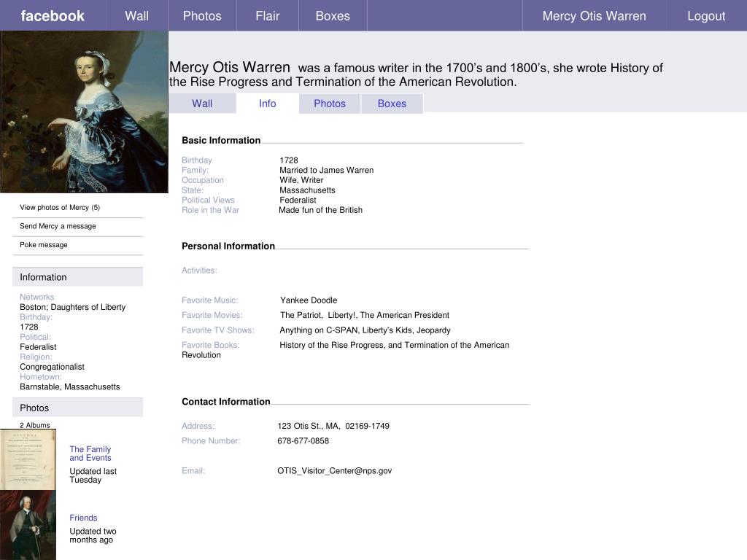Open Flair in the top navigation bar
747x560 pixels.
(267, 16)
